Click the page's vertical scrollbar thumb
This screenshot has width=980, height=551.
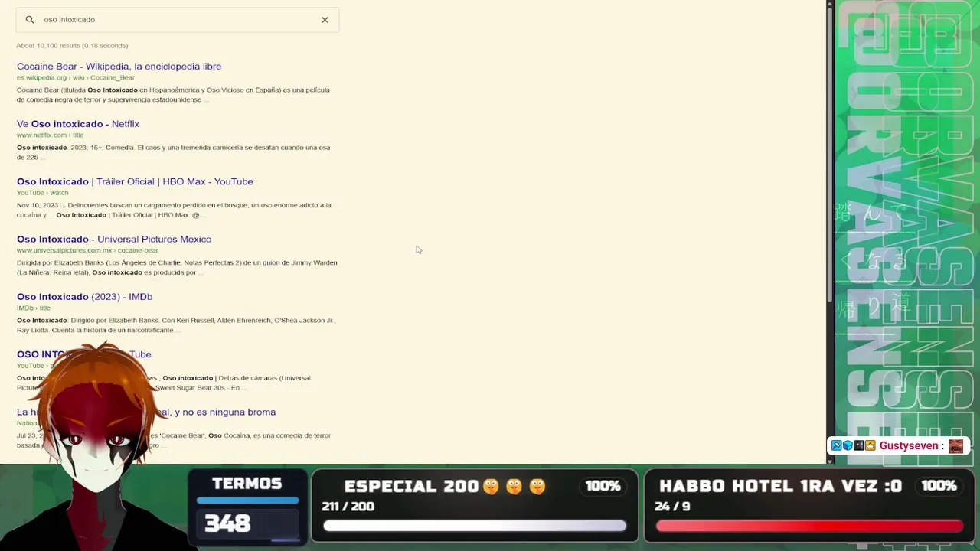830,153
